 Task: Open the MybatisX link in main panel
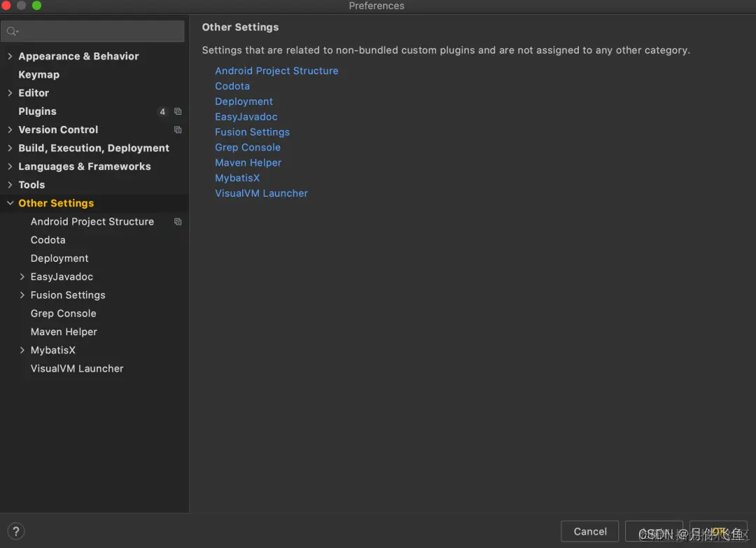[x=237, y=178]
